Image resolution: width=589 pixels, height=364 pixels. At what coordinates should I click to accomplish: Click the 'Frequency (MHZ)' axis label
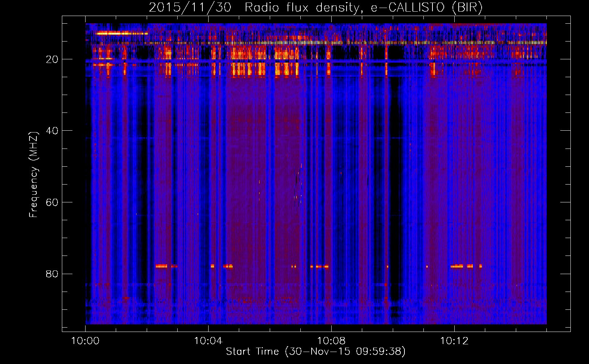click(x=33, y=174)
